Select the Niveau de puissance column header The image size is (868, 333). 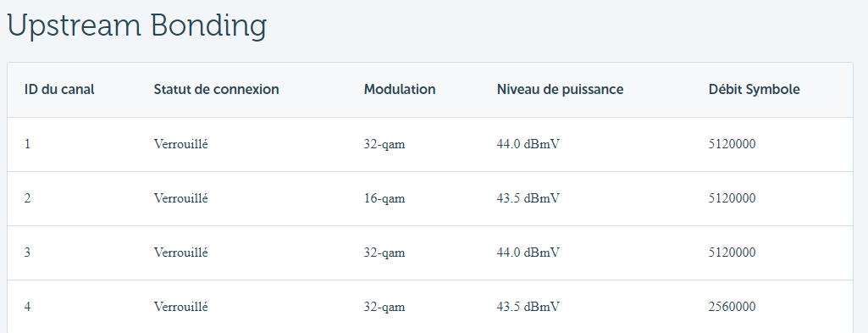(x=561, y=89)
